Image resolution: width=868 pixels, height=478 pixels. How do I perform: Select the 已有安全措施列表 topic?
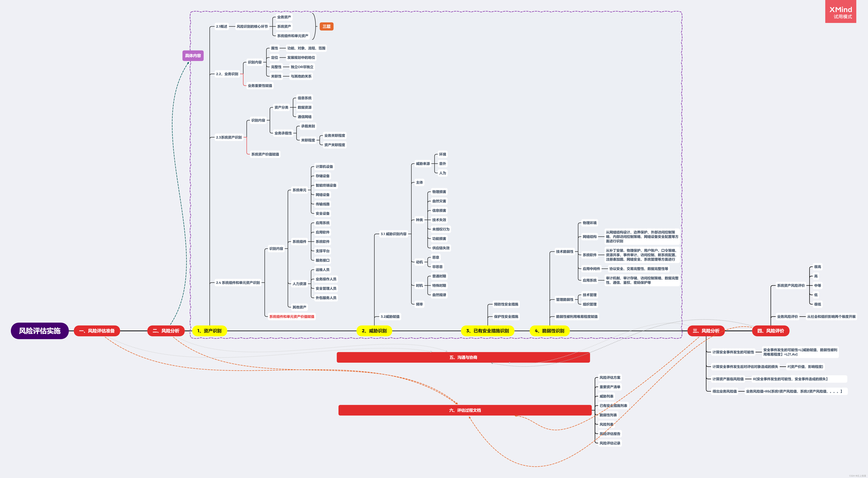click(x=613, y=406)
